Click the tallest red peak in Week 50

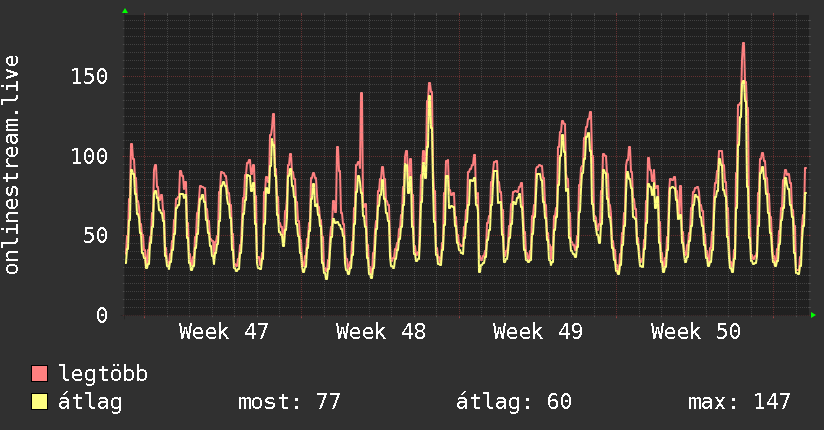tap(743, 45)
